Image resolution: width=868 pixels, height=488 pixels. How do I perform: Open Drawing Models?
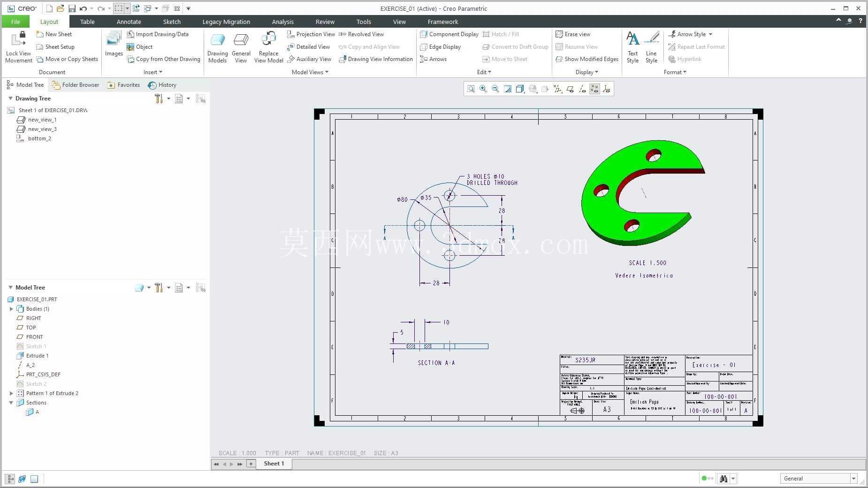click(x=217, y=47)
